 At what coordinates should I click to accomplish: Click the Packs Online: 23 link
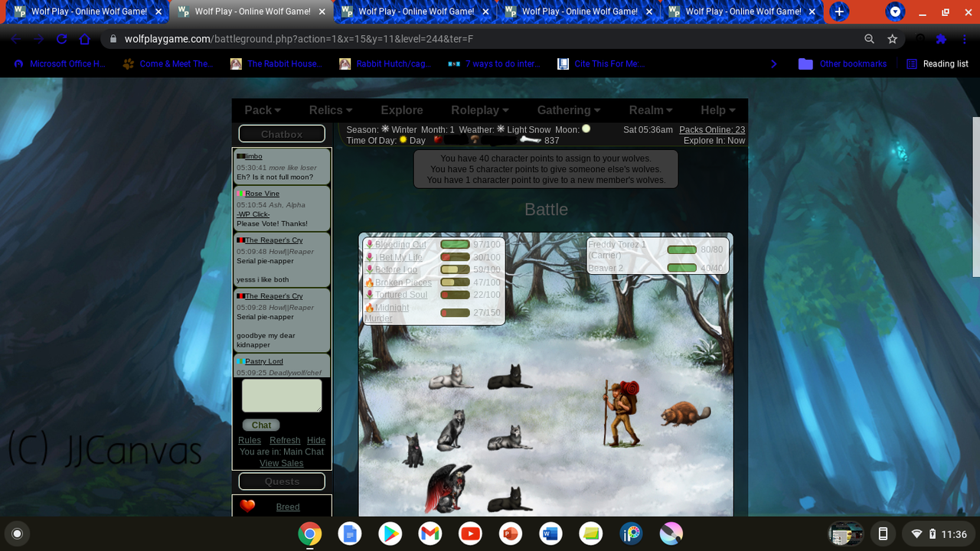coord(712,130)
